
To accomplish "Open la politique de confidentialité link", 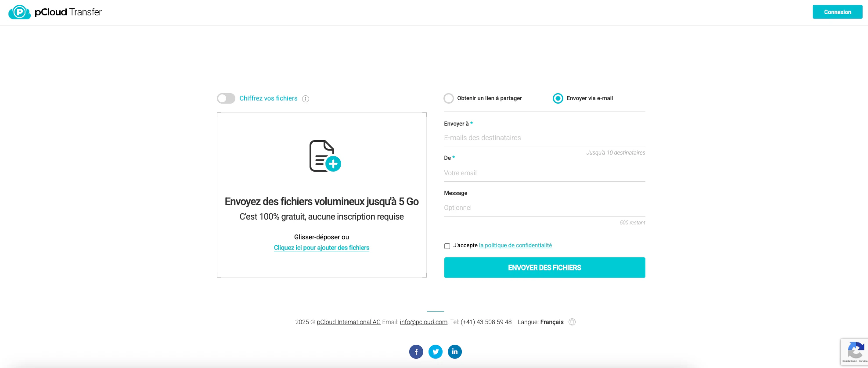I will coord(515,245).
